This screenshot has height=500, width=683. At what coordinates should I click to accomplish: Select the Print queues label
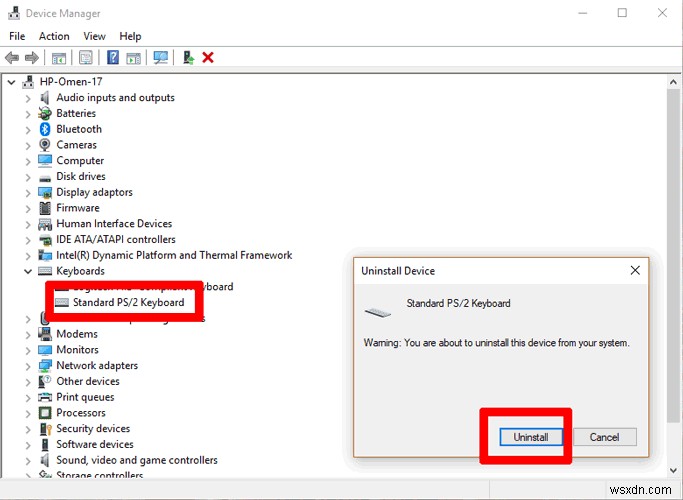85,397
